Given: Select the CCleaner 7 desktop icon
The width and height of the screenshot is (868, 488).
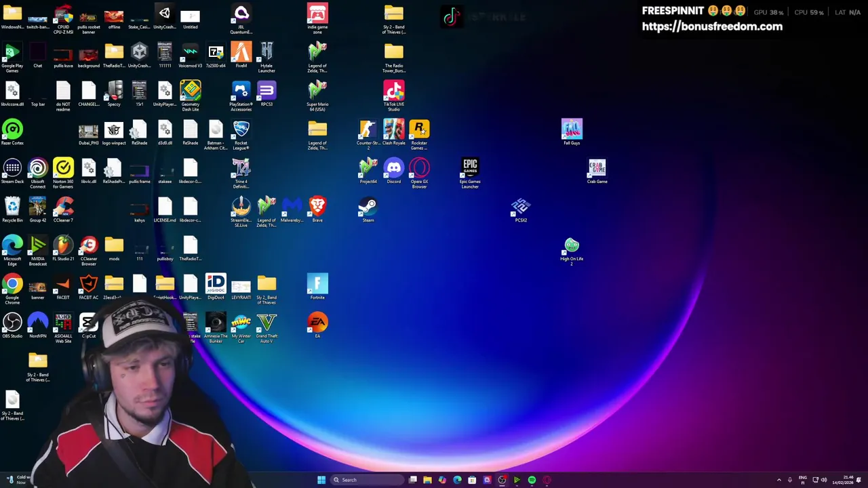Looking at the screenshot, I should (63, 210).
